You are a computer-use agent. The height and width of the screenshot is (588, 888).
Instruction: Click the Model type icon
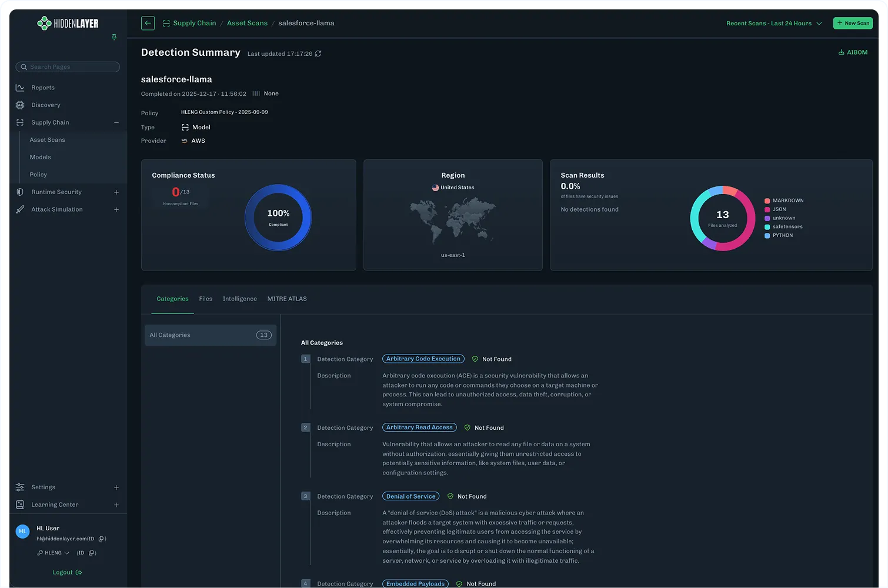(x=185, y=127)
